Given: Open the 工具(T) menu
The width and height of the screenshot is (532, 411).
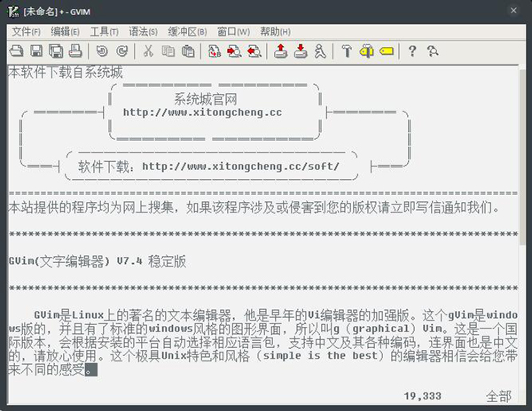Looking at the screenshot, I should pos(104,32).
